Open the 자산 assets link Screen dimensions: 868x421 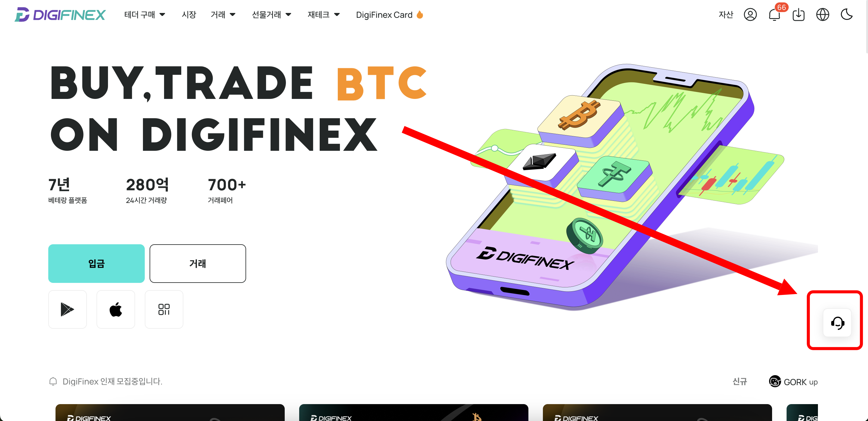pos(725,15)
